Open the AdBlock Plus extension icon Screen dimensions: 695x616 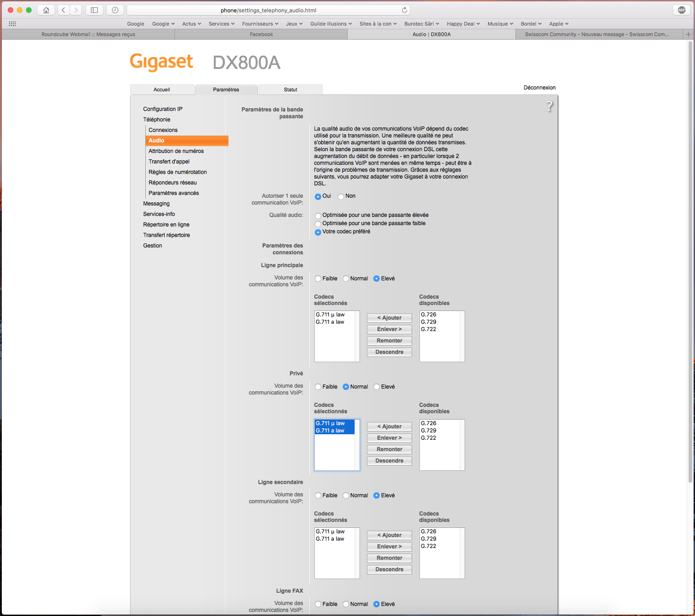point(682,10)
